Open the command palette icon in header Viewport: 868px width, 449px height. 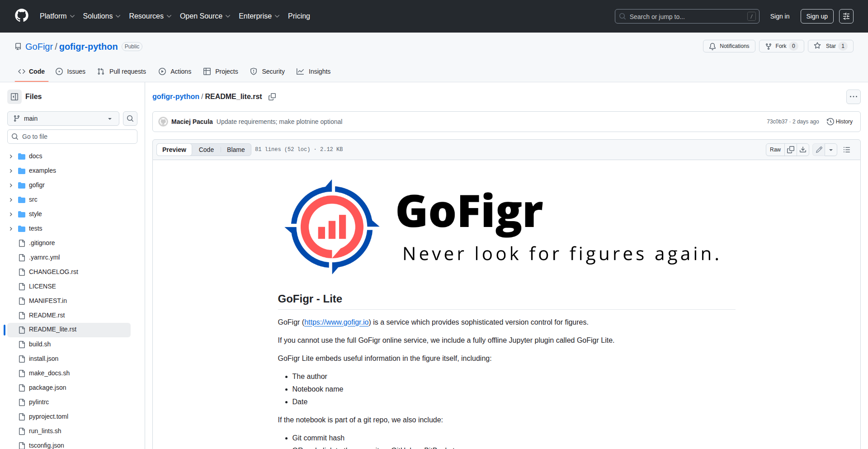[x=846, y=16]
